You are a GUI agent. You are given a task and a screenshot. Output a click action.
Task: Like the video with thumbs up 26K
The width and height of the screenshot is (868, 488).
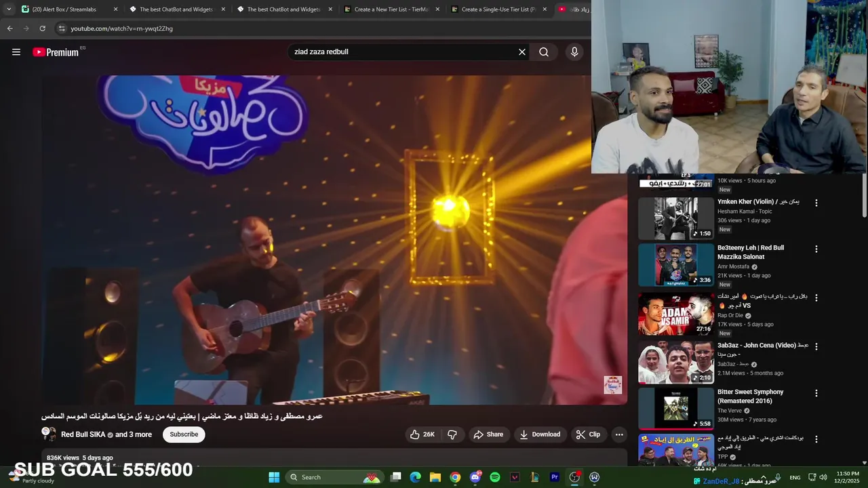[422, 434]
